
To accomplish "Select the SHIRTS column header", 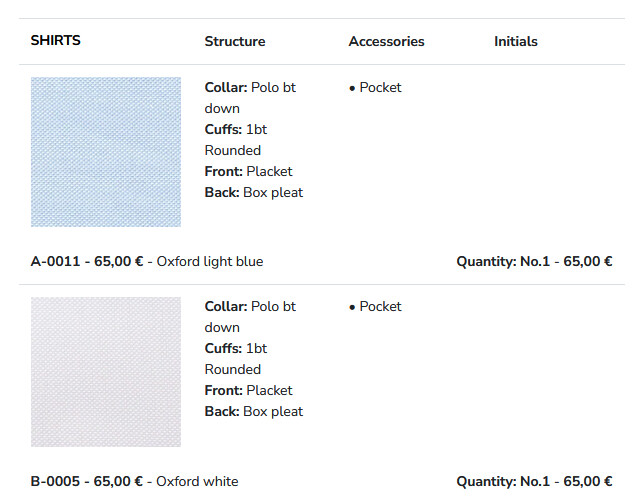I will [x=56, y=41].
